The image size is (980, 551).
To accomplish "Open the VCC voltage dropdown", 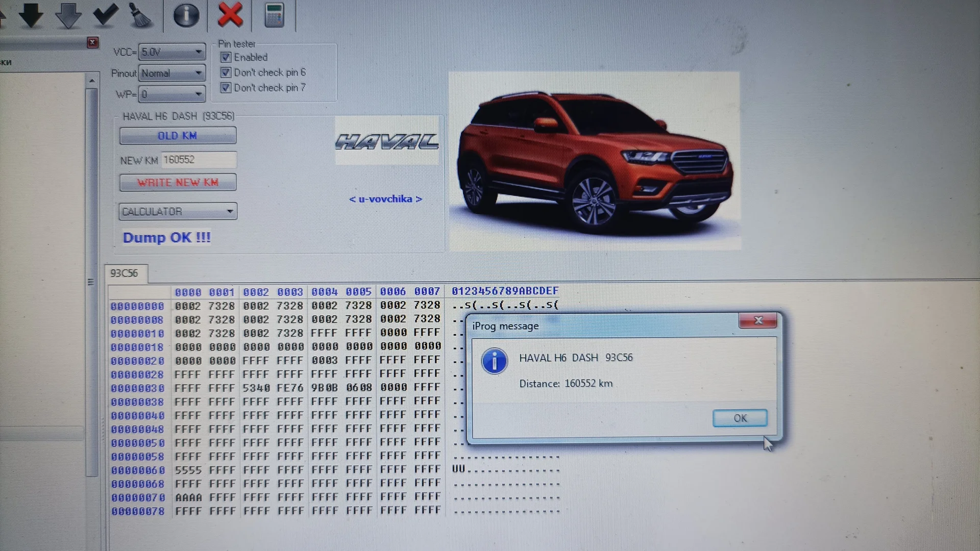I will point(172,52).
